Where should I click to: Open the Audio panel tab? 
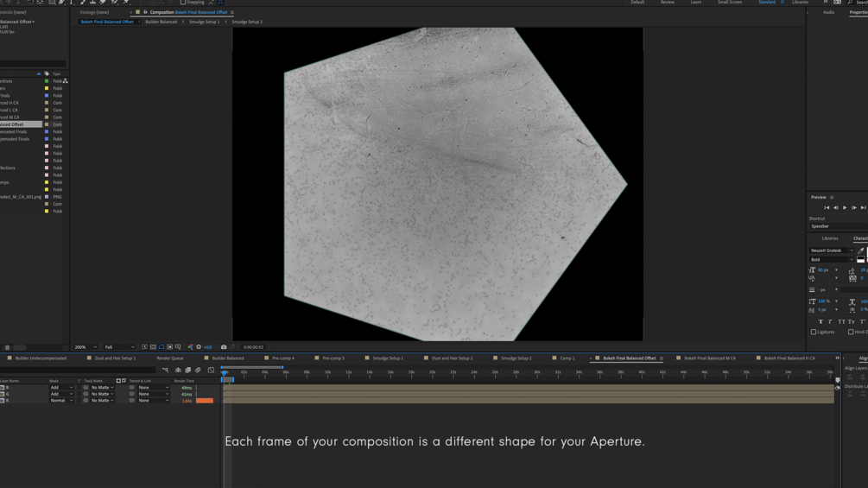click(828, 12)
